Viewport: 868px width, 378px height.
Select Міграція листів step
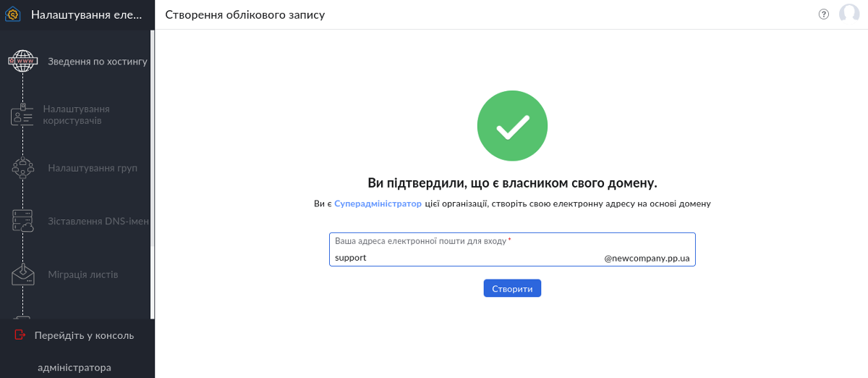click(83, 274)
